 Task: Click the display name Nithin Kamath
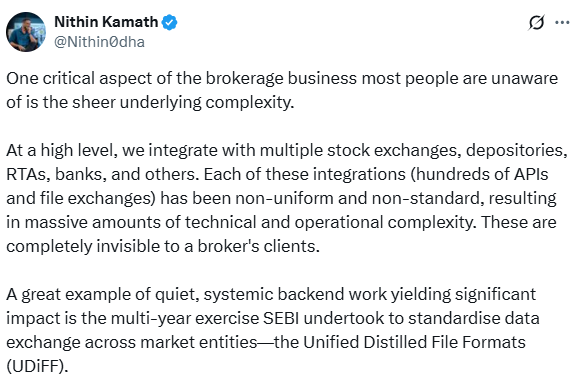(106, 22)
